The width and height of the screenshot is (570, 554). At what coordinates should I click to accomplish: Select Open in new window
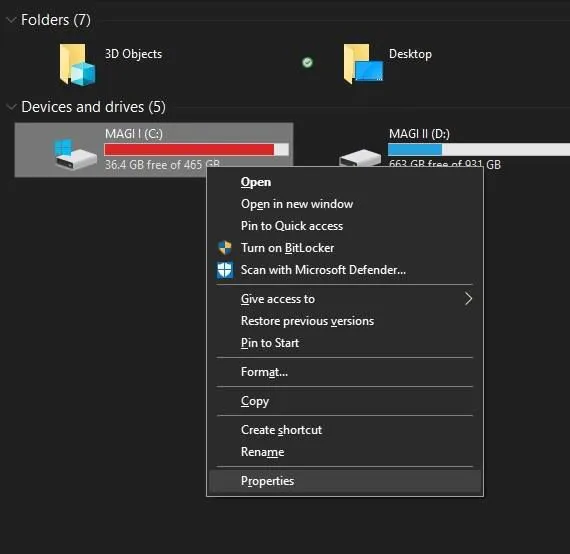tap(345, 204)
